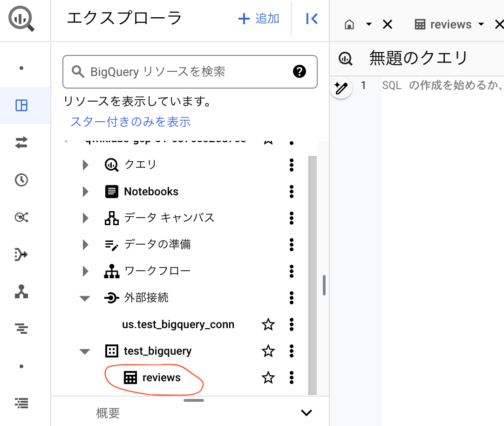Image resolution: width=504 pixels, height=426 pixels.
Task: Select the Notebooks tree item
Action: coord(151,192)
